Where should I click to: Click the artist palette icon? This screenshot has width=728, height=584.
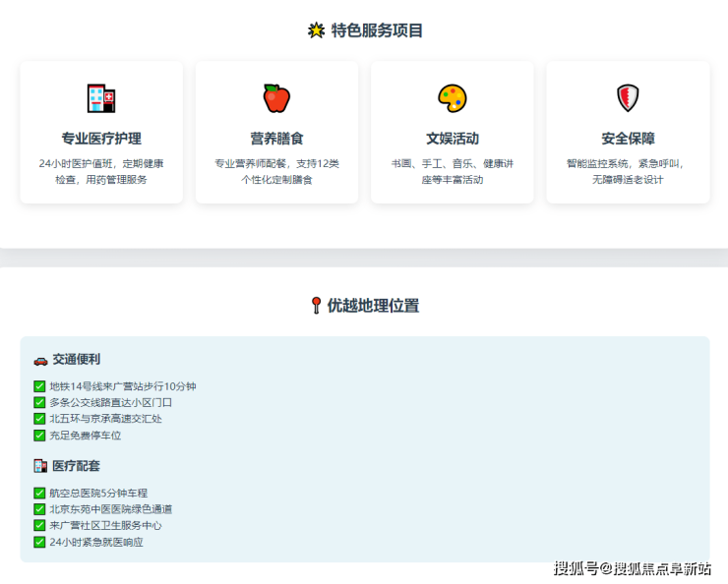tap(452, 98)
